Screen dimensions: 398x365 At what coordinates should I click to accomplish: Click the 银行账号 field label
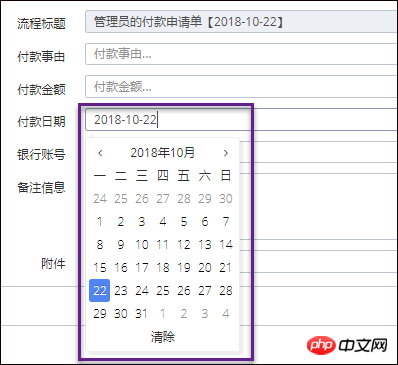coord(41,155)
